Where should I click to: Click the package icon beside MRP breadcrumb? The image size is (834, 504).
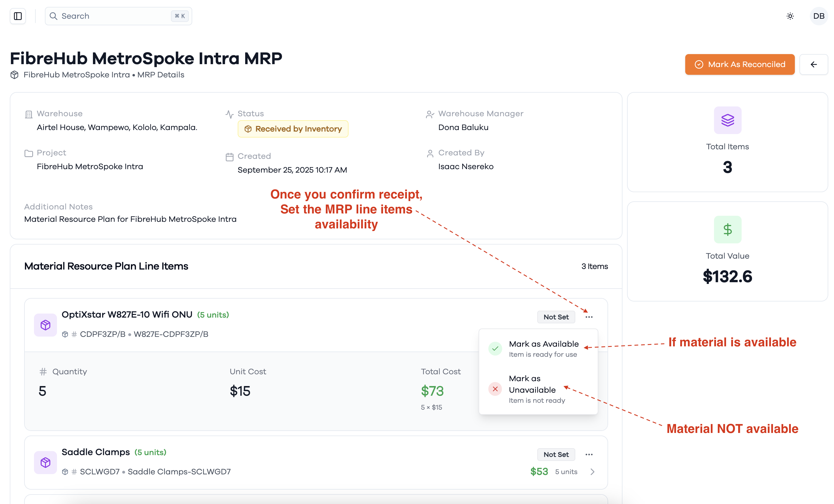point(14,75)
